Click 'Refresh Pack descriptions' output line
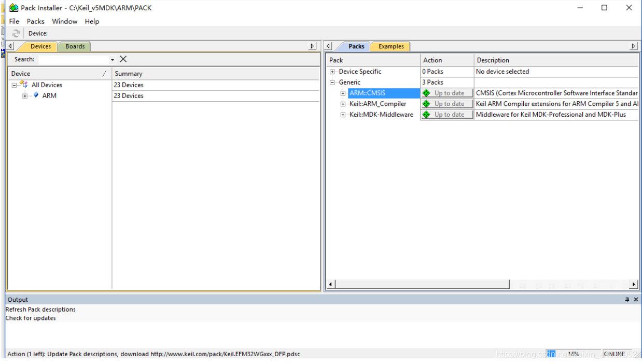The width and height of the screenshot is (642, 364). [x=40, y=310]
